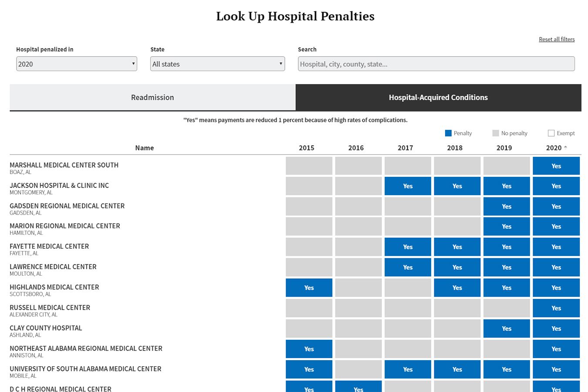
Task: Sort by the 2015 column header
Action: point(306,148)
